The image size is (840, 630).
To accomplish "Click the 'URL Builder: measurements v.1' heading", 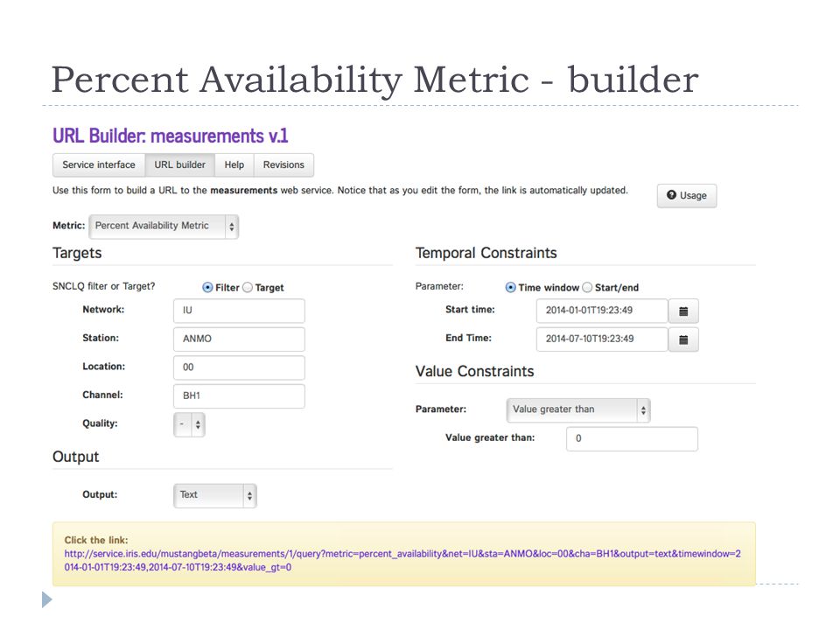I will point(171,136).
